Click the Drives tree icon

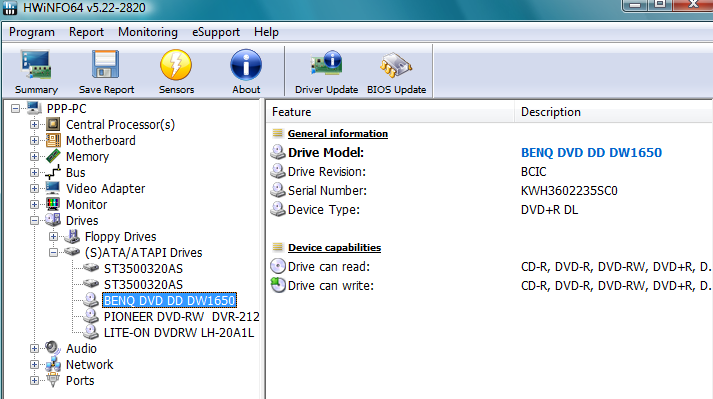(53, 220)
